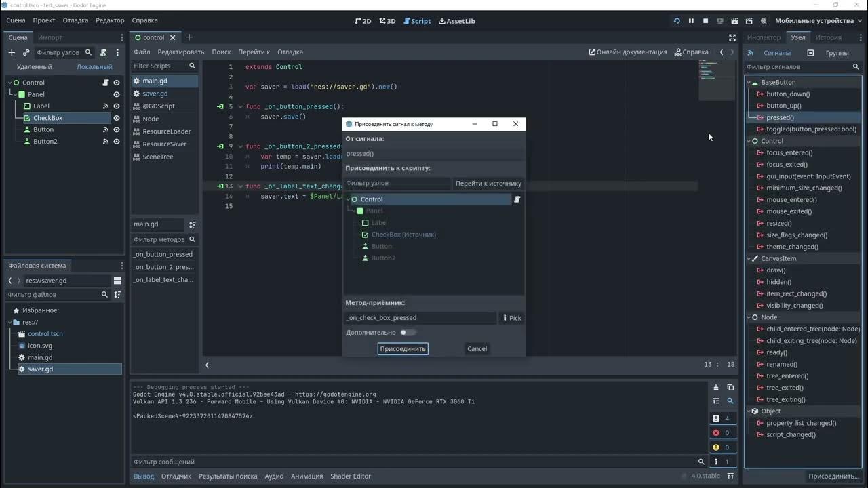868x488 pixels.
Task: Switch the file system view with the split-mode icon
Action: point(117,281)
